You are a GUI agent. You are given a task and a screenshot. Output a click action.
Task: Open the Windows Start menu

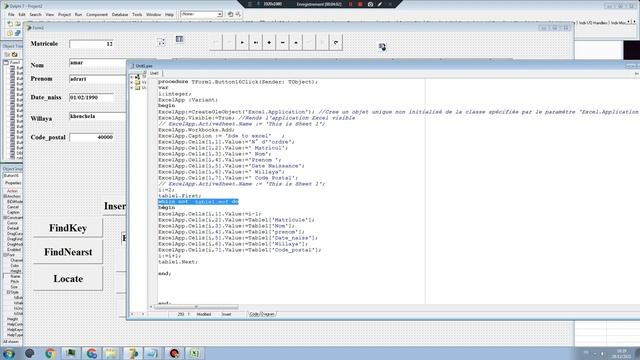point(9,353)
